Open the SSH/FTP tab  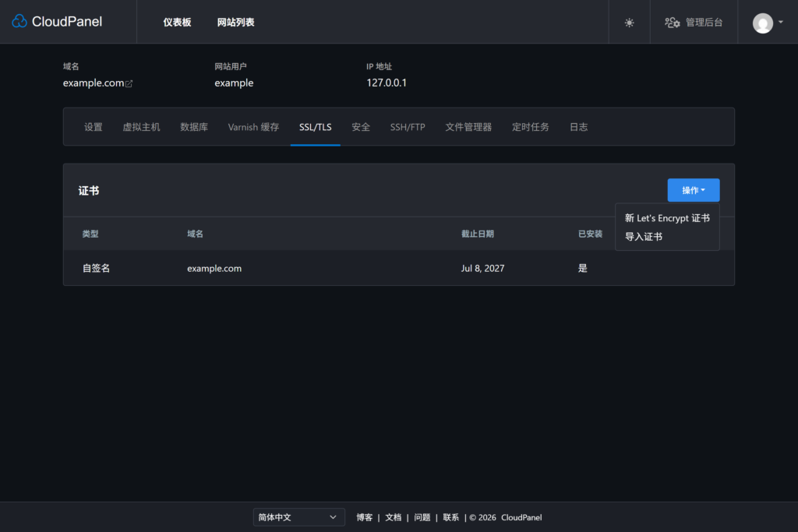coord(408,127)
